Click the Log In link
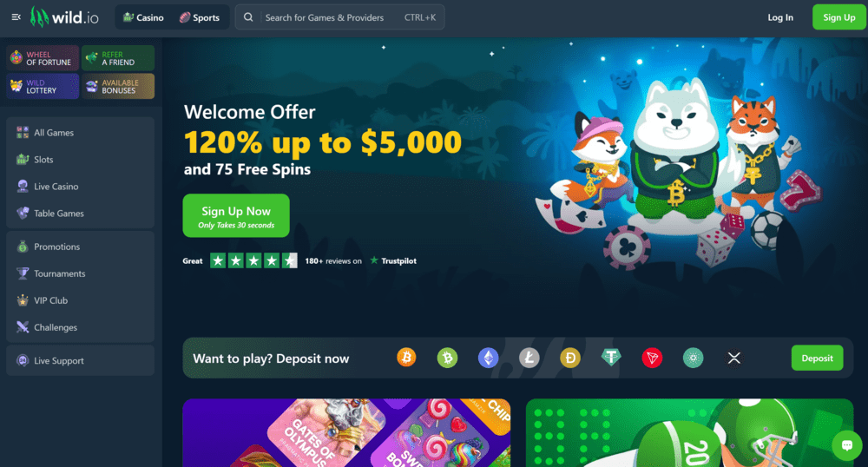The height and width of the screenshot is (467, 868). pos(780,17)
